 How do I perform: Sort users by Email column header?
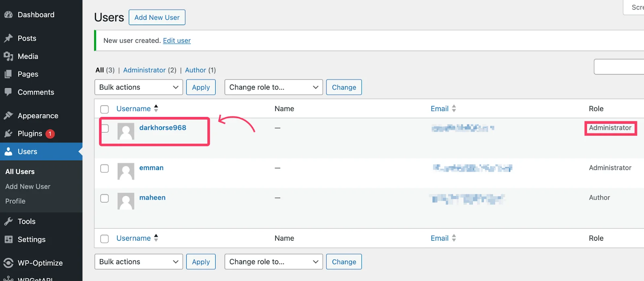pos(440,109)
